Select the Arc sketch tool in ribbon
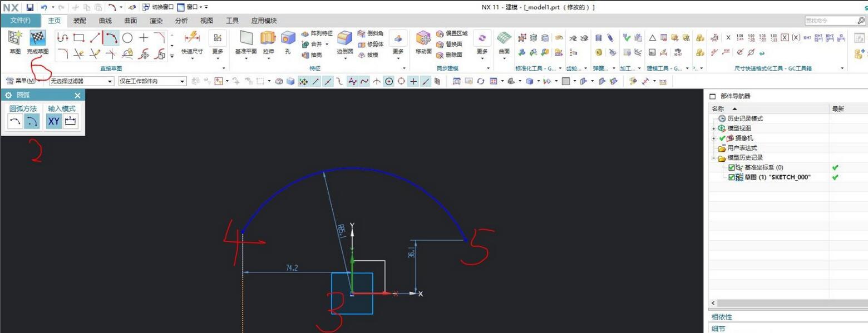Viewport: 868px width, 333px height. point(111,38)
